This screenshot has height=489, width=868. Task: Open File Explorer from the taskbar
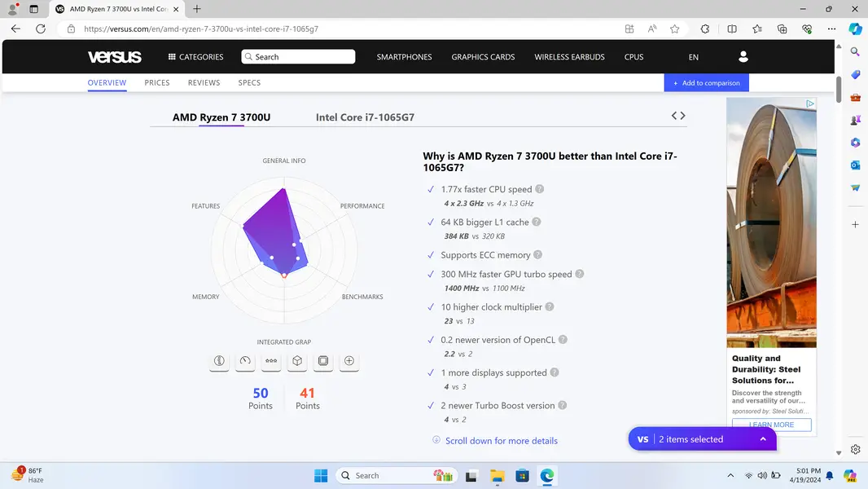(497, 476)
